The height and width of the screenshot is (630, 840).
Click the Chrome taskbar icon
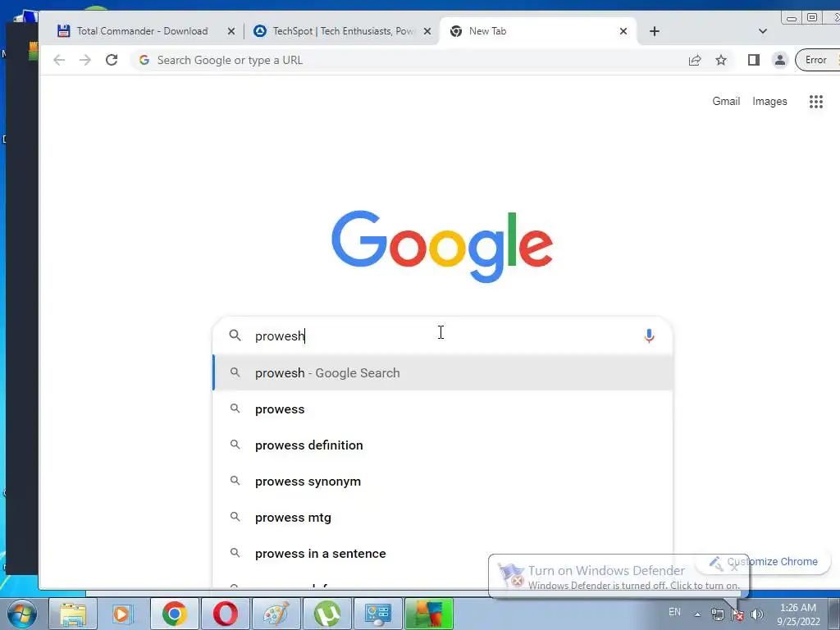coord(174,614)
